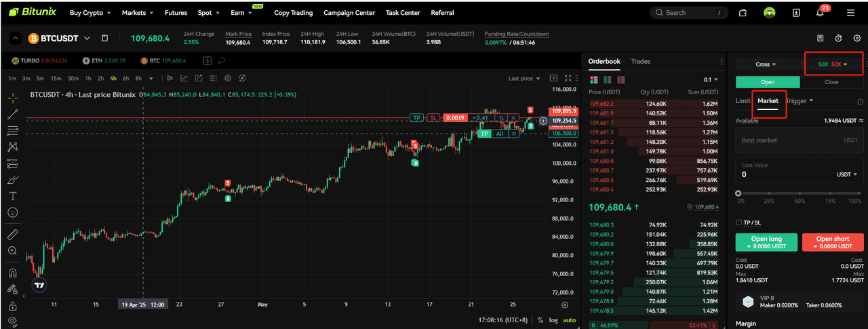This screenshot has height=329, width=868.
Task: Select the brush drawing tool
Action: (12, 180)
